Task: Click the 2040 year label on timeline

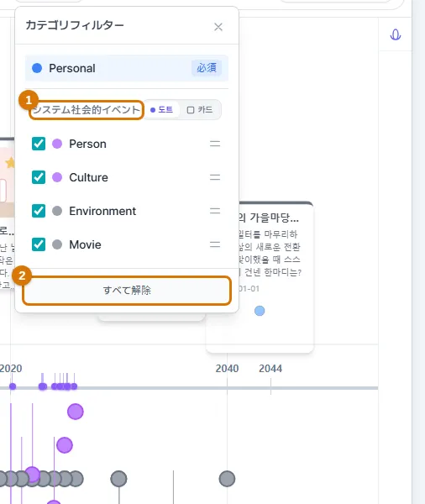Action: (227, 369)
